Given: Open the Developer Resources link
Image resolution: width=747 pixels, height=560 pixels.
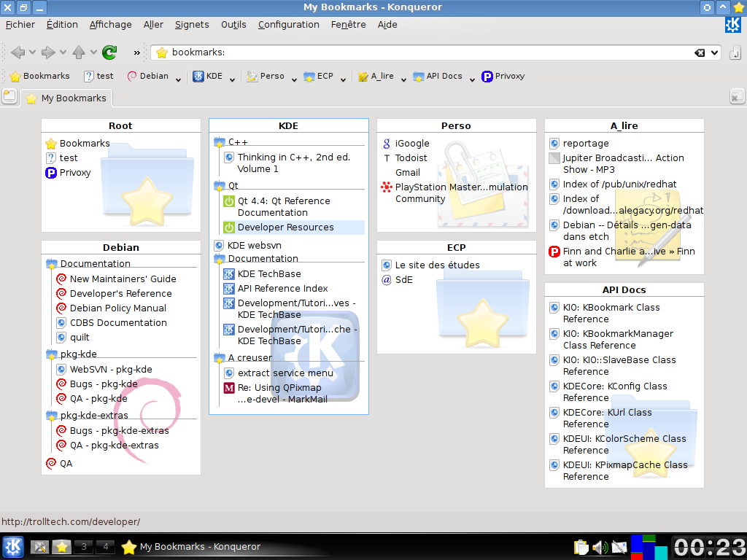Looking at the screenshot, I should [x=286, y=227].
